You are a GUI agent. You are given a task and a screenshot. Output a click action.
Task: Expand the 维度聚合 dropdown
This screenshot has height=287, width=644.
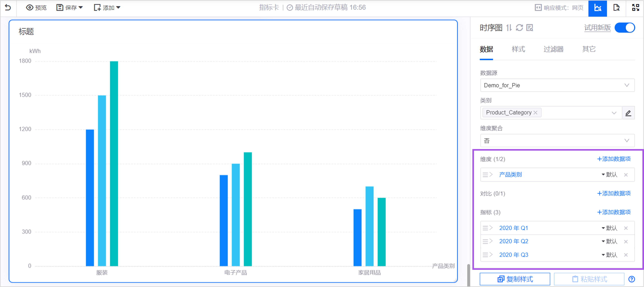point(557,141)
